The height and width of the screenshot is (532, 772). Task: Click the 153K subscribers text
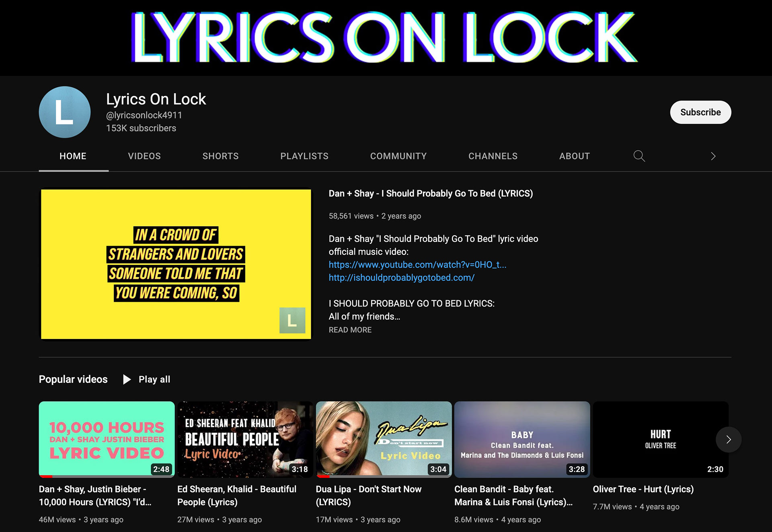pyautogui.click(x=141, y=128)
